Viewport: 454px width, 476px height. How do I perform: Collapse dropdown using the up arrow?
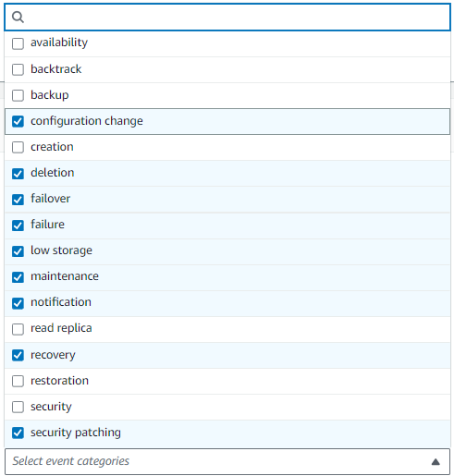tap(436, 461)
